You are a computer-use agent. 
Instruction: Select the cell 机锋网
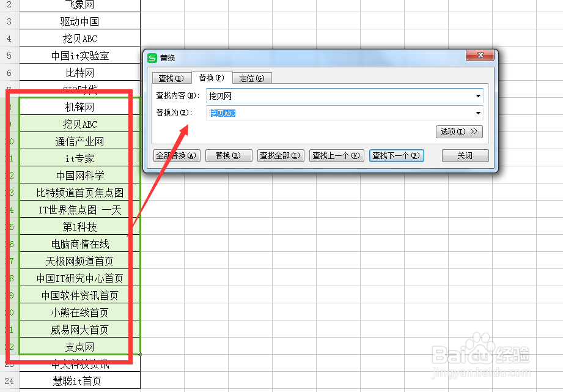click(x=79, y=106)
